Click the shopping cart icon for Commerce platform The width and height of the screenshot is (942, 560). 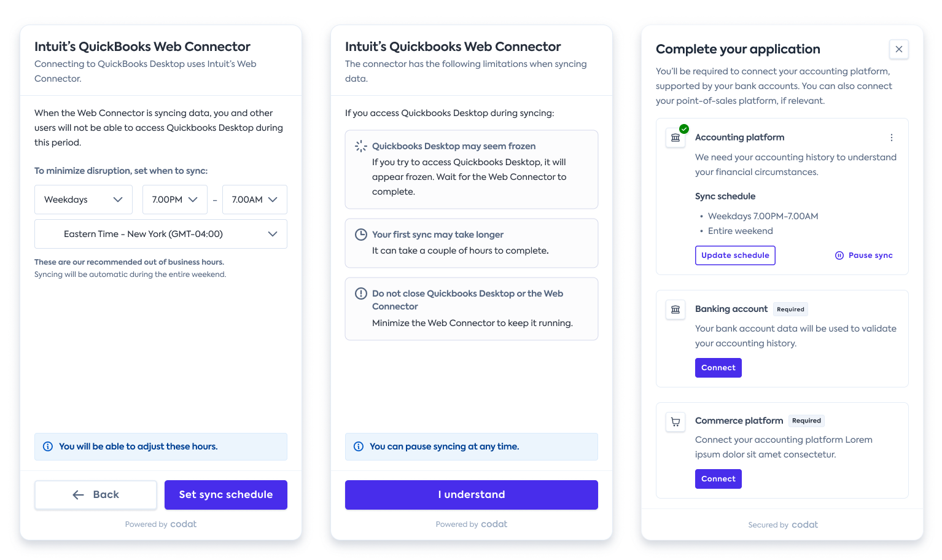pyautogui.click(x=675, y=422)
